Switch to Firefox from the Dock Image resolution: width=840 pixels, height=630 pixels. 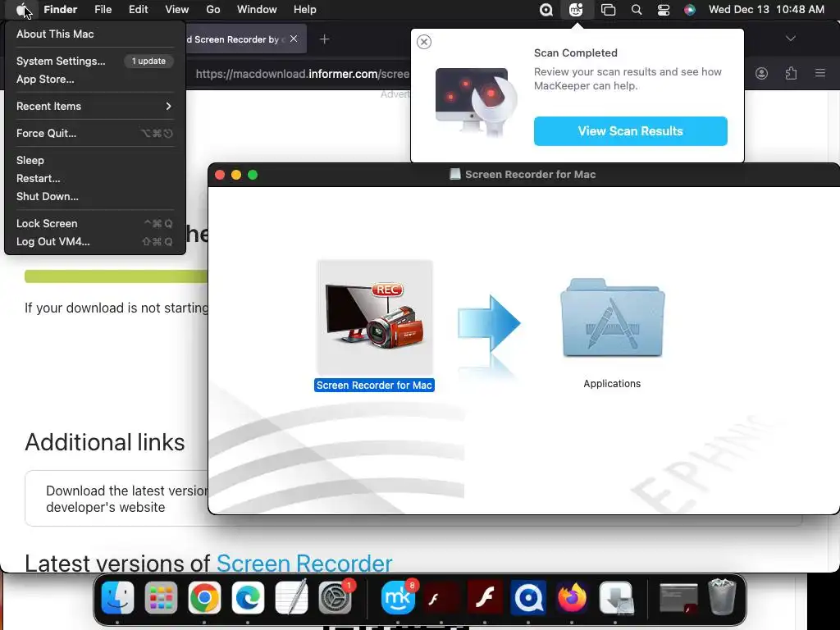pos(572,597)
